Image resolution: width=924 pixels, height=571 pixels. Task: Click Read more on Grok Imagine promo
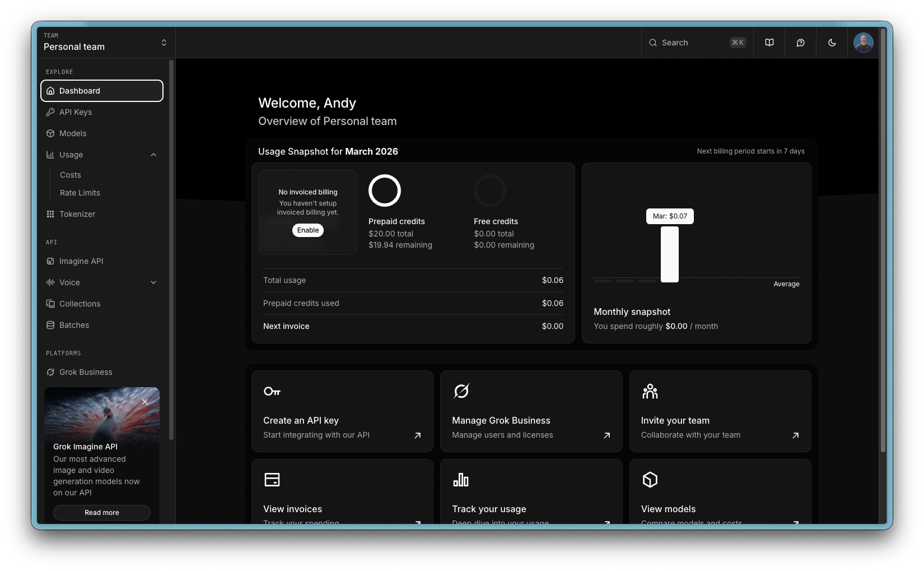click(102, 513)
